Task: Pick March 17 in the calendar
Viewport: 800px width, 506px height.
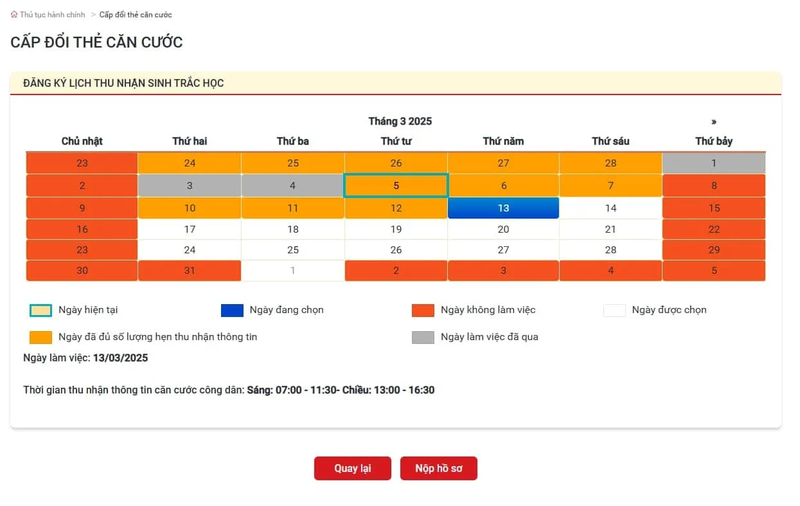Action: tap(190, 230)
